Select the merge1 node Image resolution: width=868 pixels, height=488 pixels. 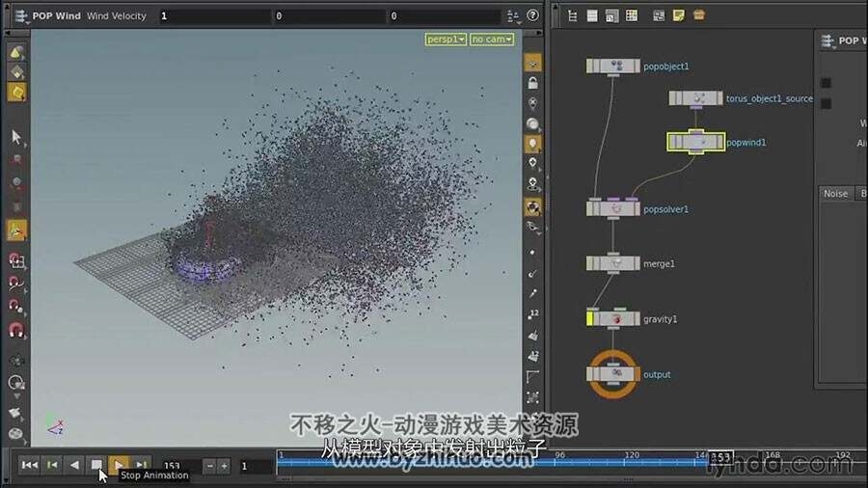pyautogui.click(x=612, y=263)
